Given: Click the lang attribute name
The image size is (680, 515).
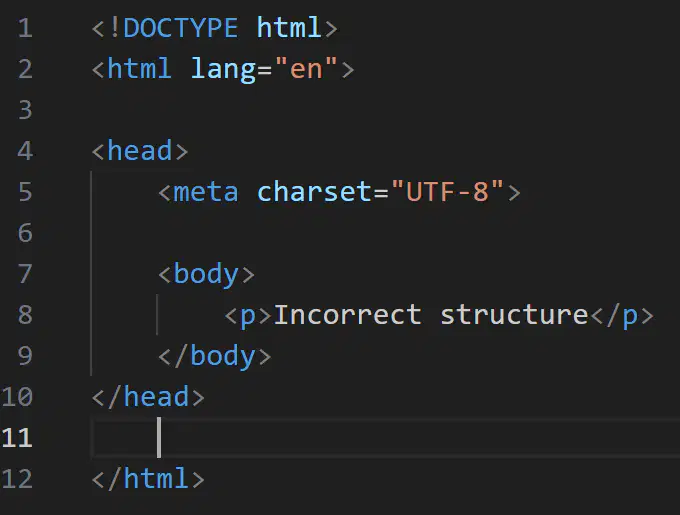Looking at the screenshot, I should click(x=223, y=70).
